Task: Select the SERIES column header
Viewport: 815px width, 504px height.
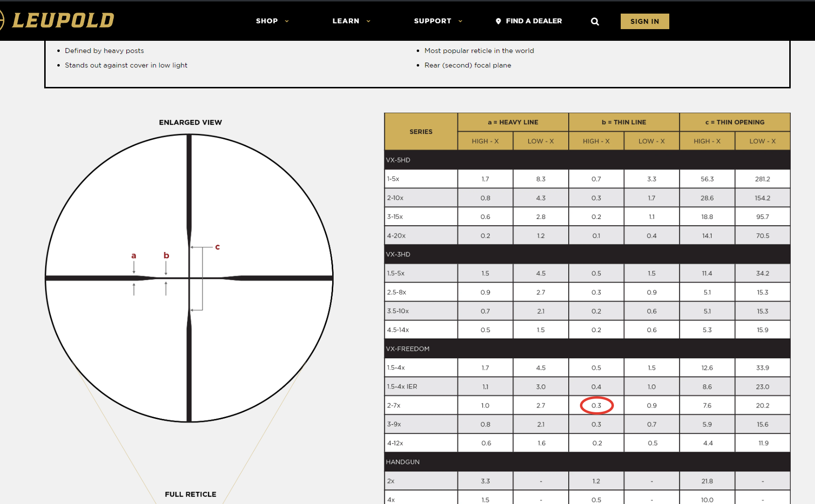Action: 421,132
